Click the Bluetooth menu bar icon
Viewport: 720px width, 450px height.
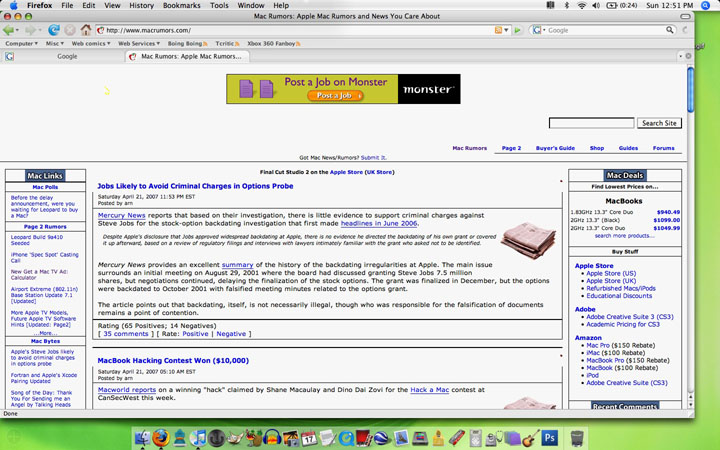(x=567, y=5)
